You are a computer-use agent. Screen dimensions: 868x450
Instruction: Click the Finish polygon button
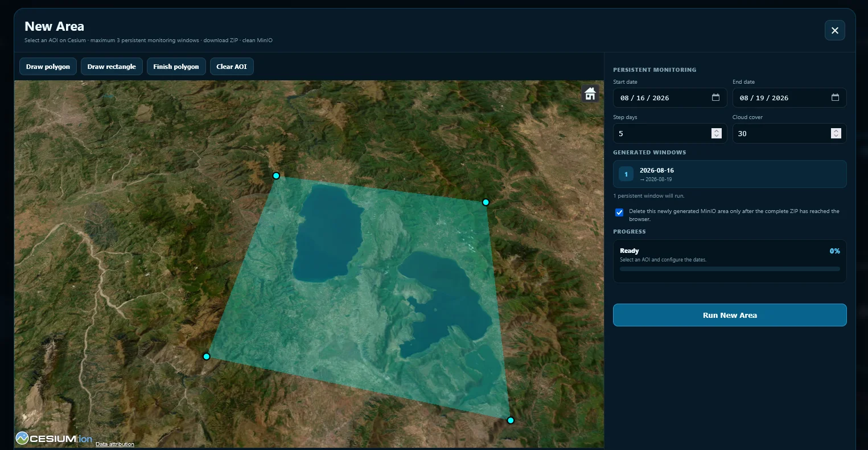pos(176,67)
